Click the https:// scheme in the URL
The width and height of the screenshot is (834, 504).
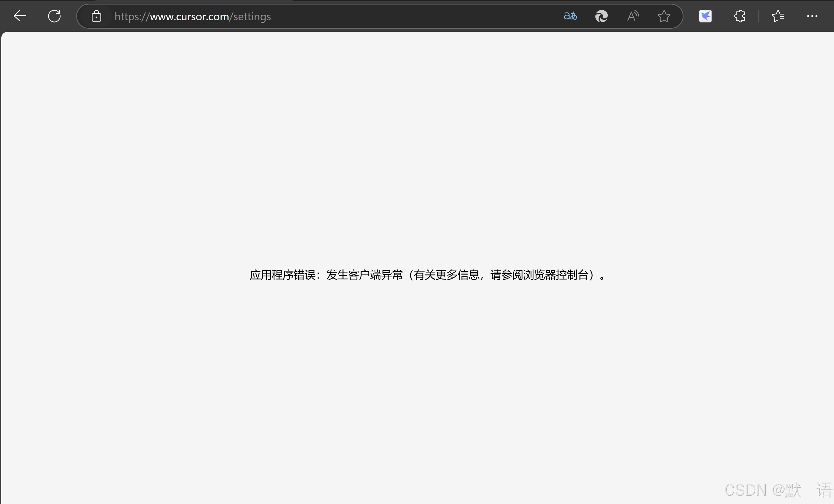pos(132,17)
